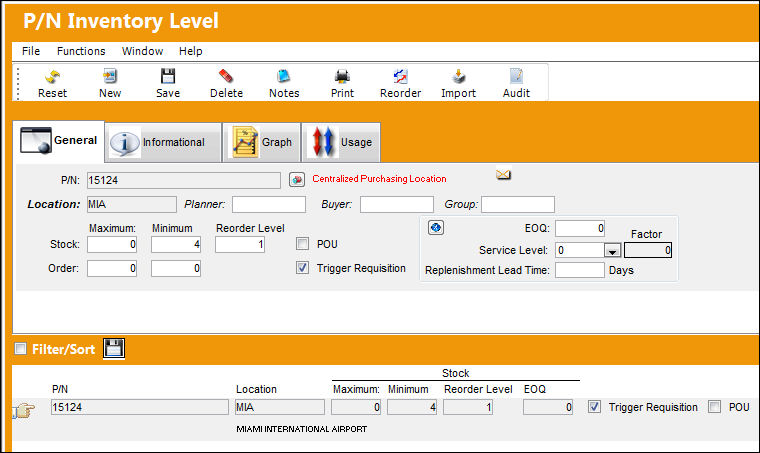This screenshot has width=760, height=453.
Task: Switch to the Informational tab
Action: coord(163,142)
